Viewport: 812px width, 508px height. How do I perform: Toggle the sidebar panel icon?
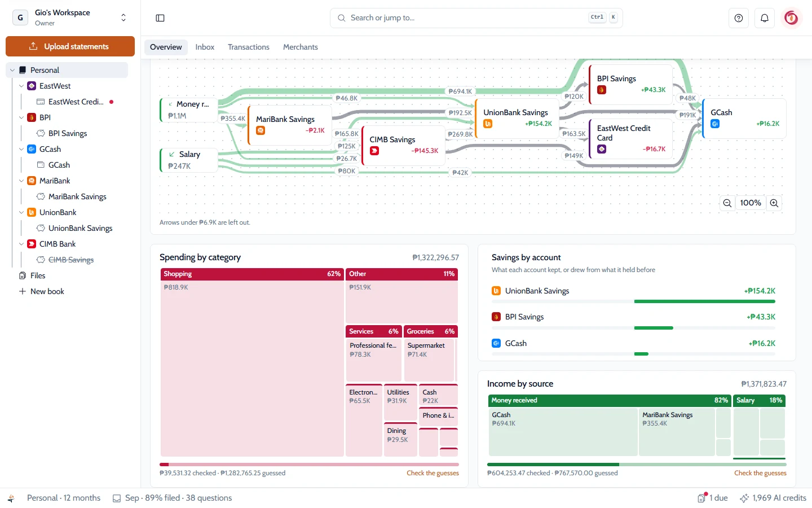[x=160, y=18]
